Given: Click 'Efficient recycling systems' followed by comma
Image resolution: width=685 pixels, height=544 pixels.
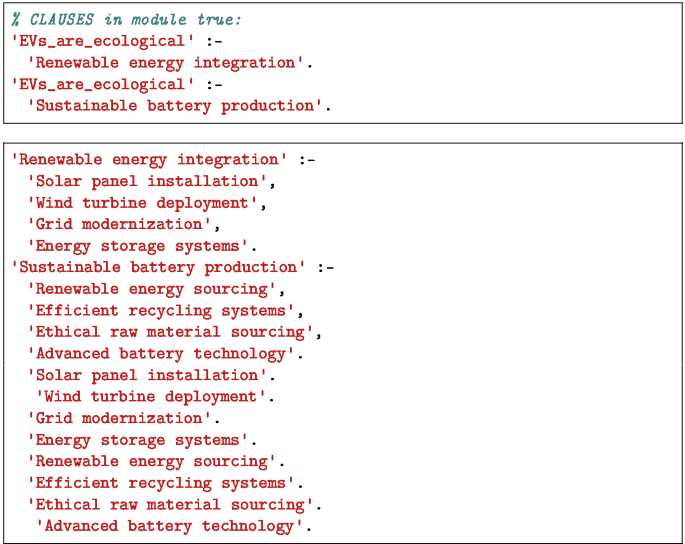Looking at the screenshot, I should (x=162, y=310).
